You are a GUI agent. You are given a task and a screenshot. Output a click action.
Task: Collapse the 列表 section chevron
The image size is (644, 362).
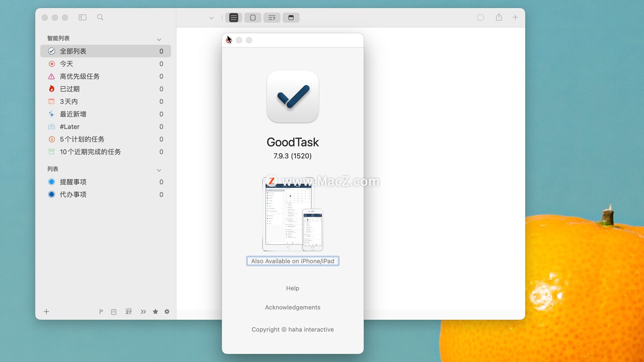[159, 170]
